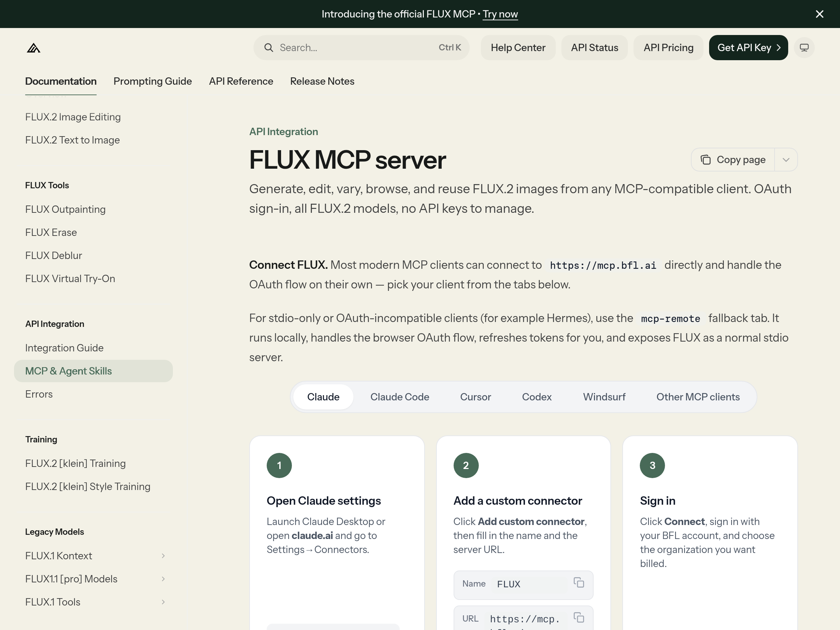
Task: Select MCP & Agent Skills sidebar item
Action: click(x=93, y=371)
